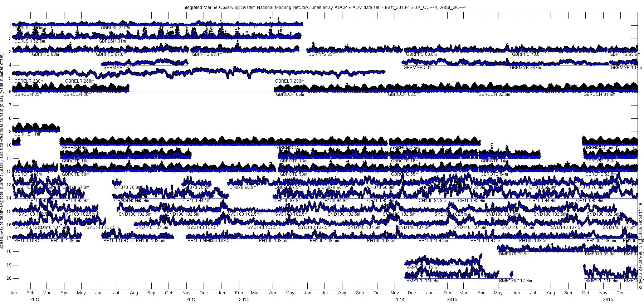Click the 'GBRLSL 310m' label
The image size is (644, 304).
coord(115,28)
